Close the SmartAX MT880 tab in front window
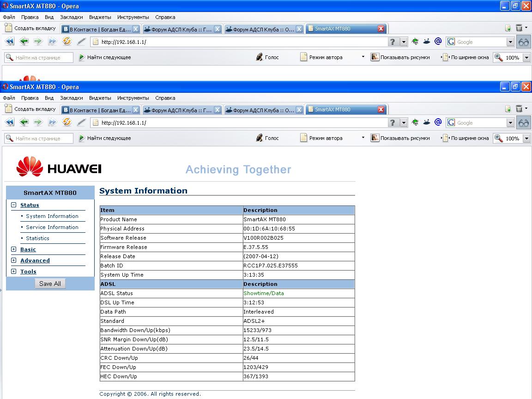The height and width of the screenshot is (399, 532). coord(381,109)
